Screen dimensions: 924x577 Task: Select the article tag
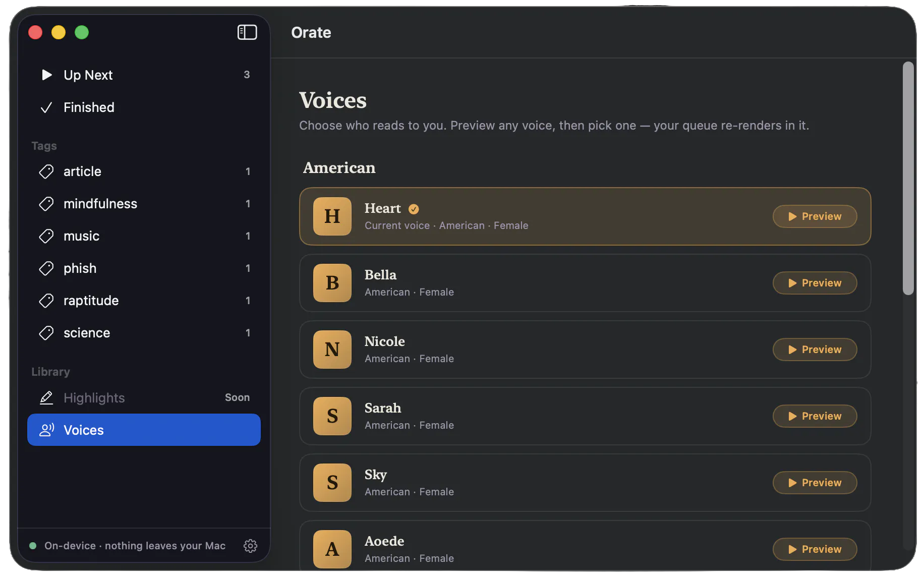[144, 171]
